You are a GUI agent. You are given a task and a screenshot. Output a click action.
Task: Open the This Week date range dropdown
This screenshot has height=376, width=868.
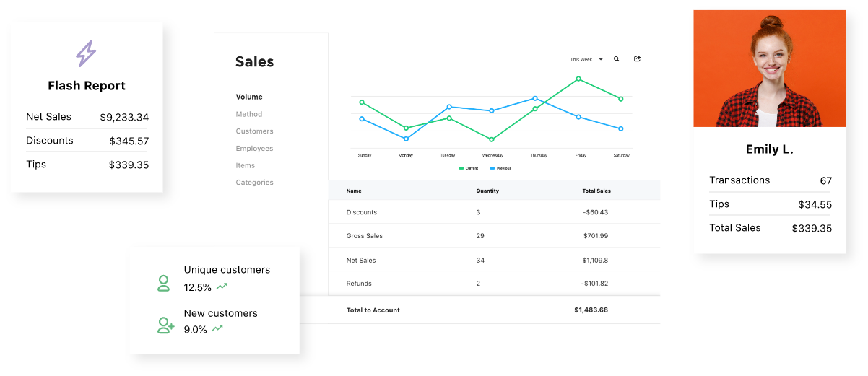pos(586,59)
